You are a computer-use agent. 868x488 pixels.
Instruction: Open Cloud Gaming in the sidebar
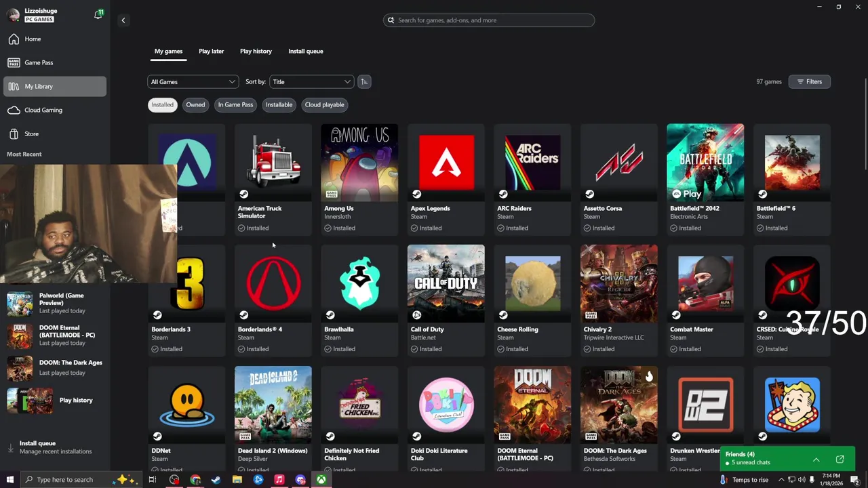pyautogui.click(x=54, y=110)
